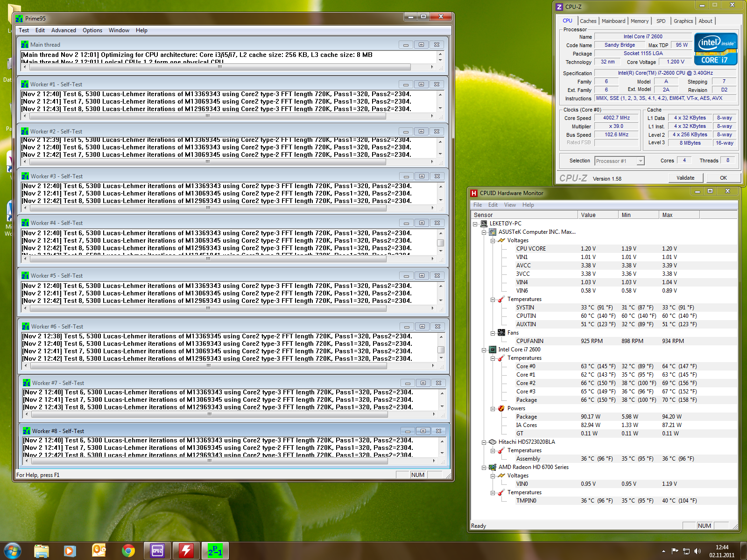The height and width of the screenshot is (560, 747).
Task: Switch to the Memory tab in CPU-Z
Action: pyautogui.click(x=640, y=21)
